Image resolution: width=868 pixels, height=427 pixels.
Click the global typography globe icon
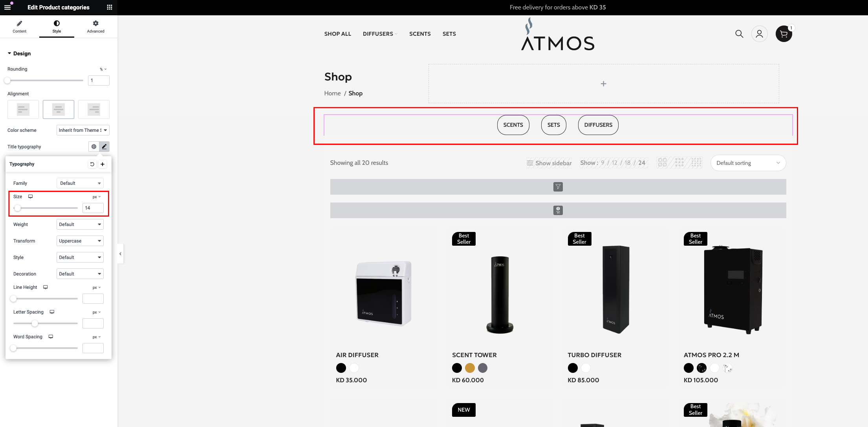click(x=94, y=147)
